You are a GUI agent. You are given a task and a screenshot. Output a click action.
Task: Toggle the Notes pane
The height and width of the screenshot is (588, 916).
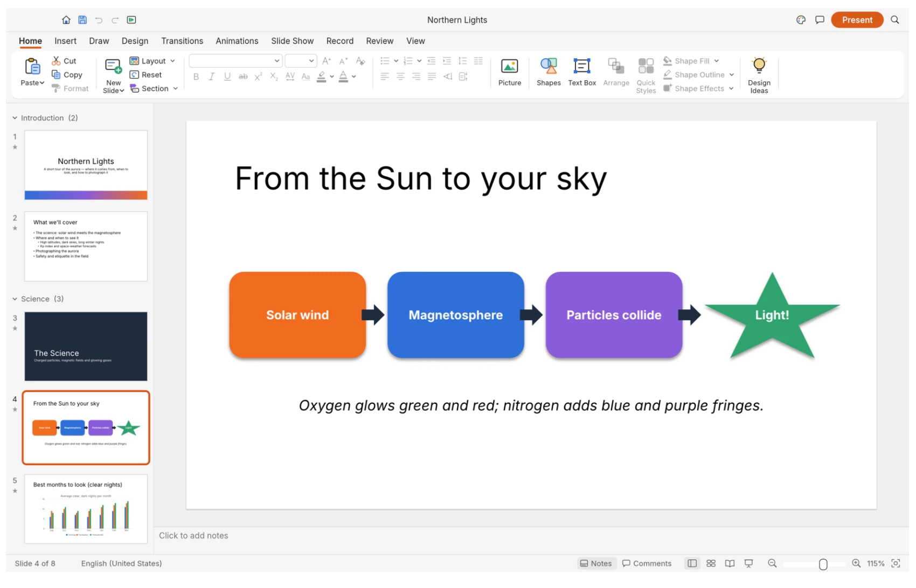coord(596,563)
